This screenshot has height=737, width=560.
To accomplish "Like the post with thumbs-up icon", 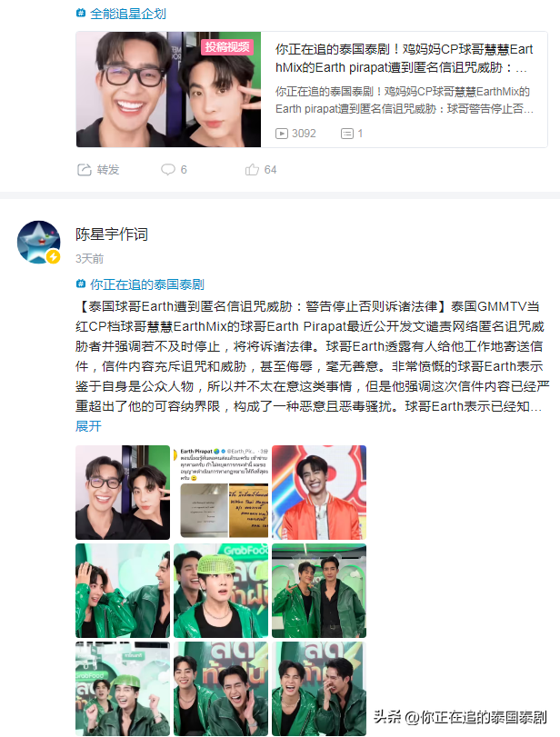I will point(252,170).
